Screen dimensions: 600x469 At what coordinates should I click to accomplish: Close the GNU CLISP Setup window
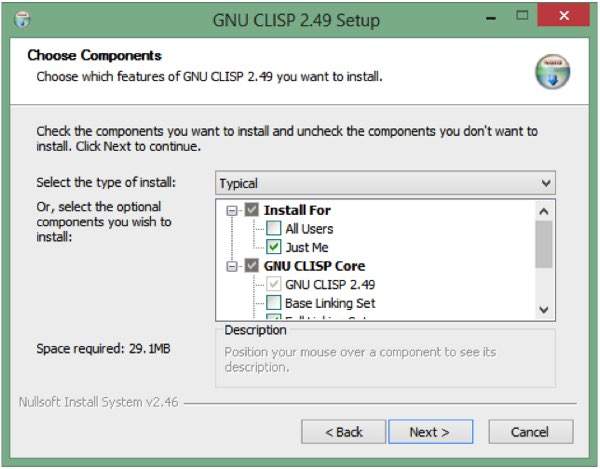[561, 17]
